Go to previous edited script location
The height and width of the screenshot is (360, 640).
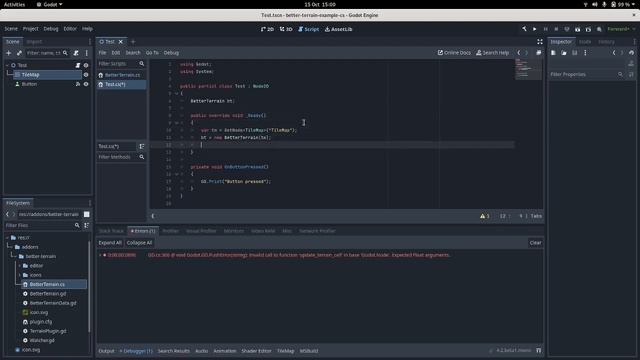[519, 53]
